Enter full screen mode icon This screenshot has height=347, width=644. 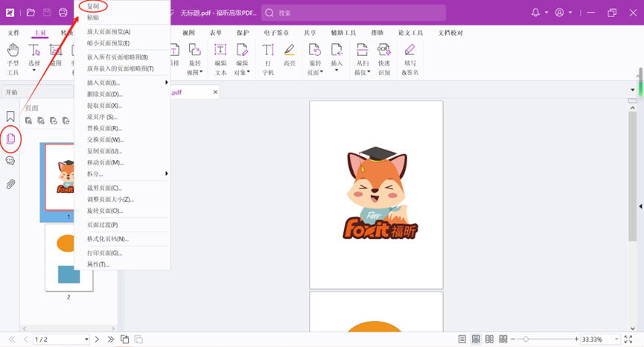[x=628, y=340]
